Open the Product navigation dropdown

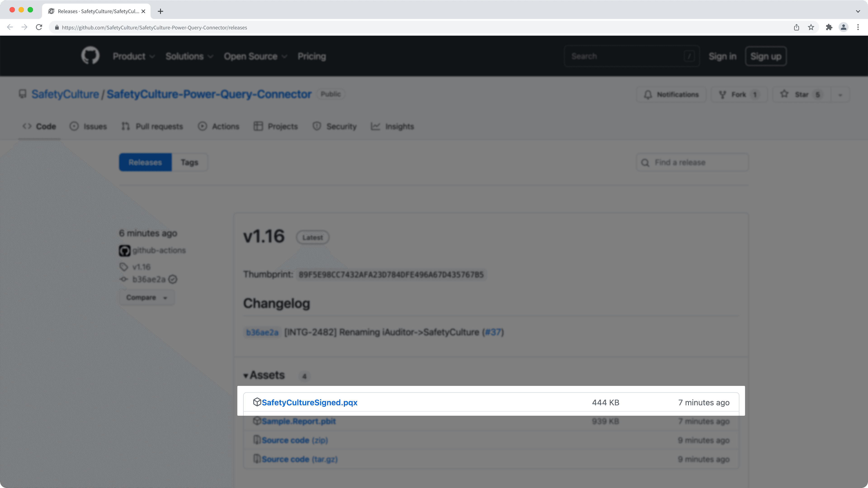click(x=134, y=56)
